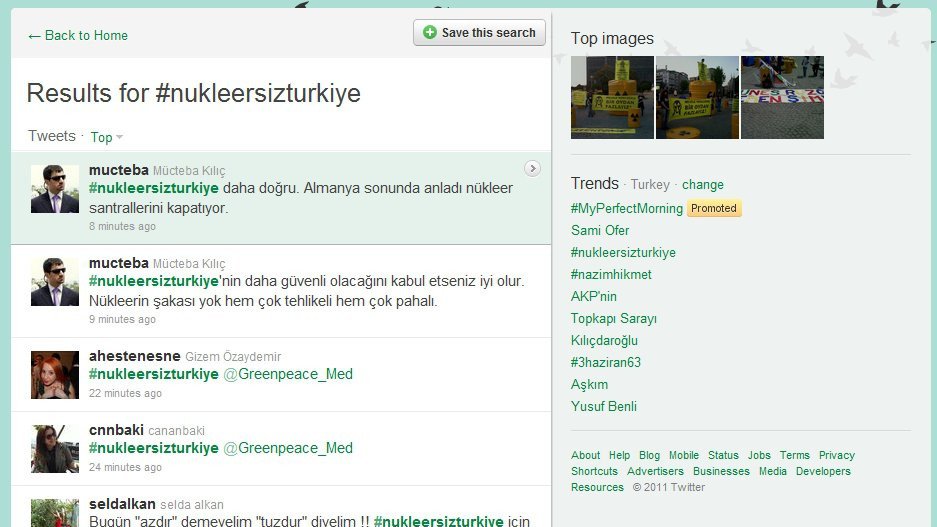Screen dimensions: 937x527
Task: Open the Terms footer link
Action: [795, 455]
